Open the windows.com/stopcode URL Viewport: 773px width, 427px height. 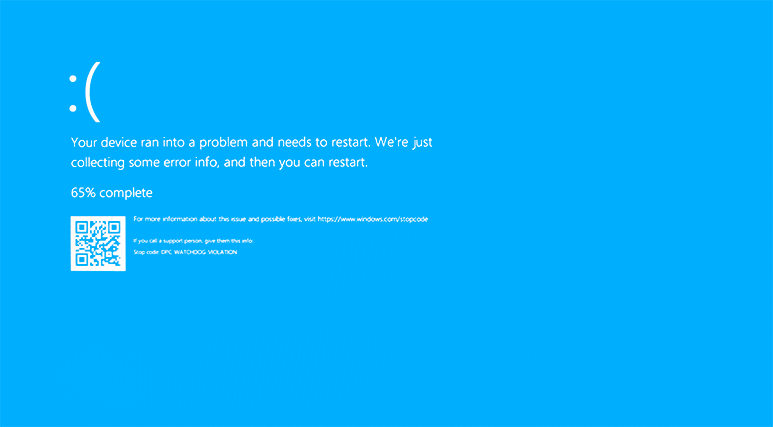(x=373, y=219)
